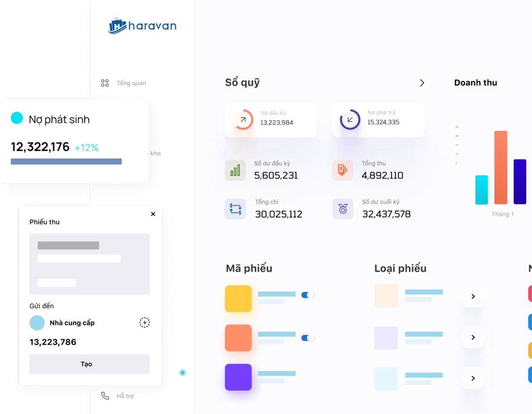The height and width of the screenshot is (414, 532).
Task: Open the Nợ phải trả 15,324,335 card
Action: click(x=378, y=120)
